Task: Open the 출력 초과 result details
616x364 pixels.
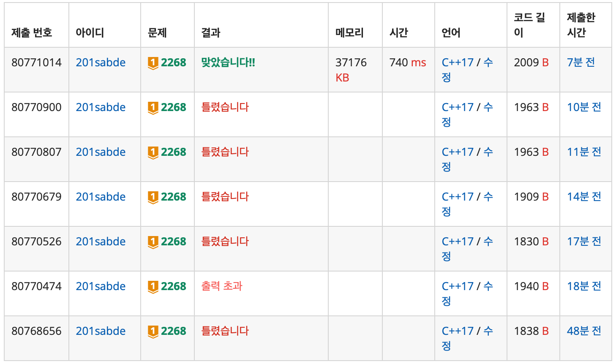Action: tap(221, 286)
